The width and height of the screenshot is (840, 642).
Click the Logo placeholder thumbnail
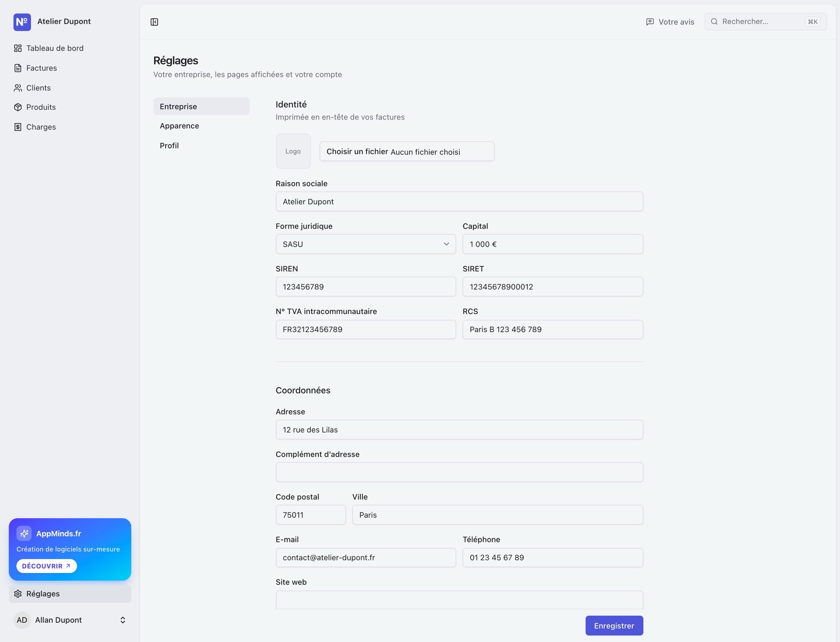click(293, 151)
